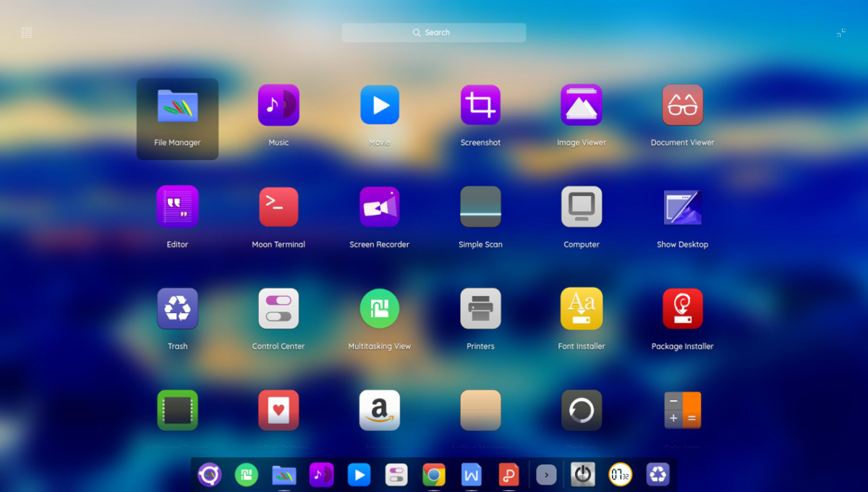Open the Font Installer app
This screenshot has height=492, width=868.
click(x=582, y=309)
